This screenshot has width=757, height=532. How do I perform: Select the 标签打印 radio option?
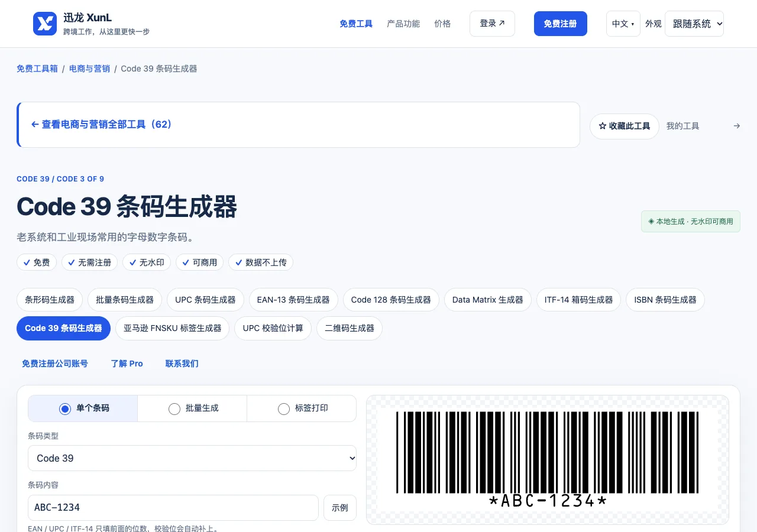(x=284, y=408)
